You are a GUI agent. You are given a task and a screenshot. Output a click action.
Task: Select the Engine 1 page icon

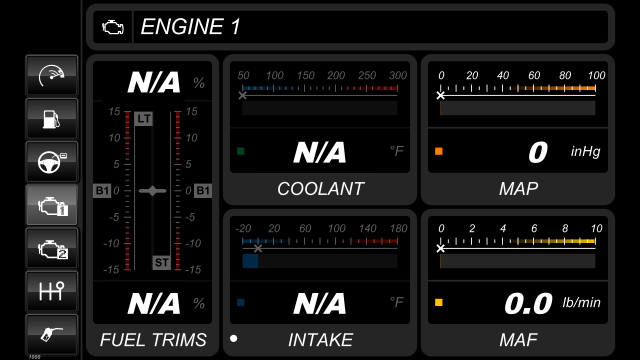pyautogui.click(x=51, y=205)
